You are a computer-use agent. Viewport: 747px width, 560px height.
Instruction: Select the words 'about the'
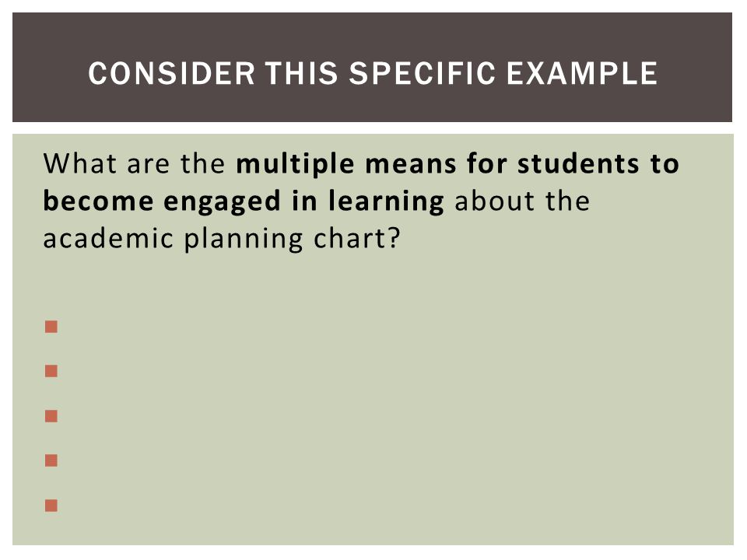point(522,201)
